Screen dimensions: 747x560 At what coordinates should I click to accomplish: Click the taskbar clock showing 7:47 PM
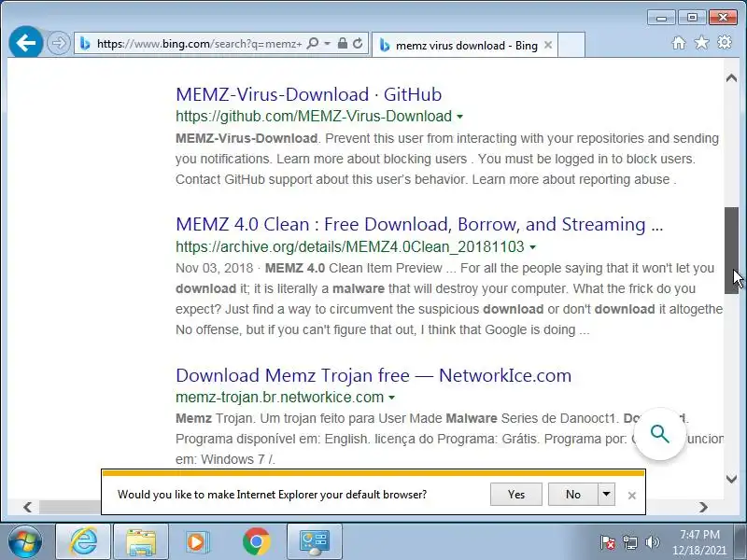coord(698,542)
